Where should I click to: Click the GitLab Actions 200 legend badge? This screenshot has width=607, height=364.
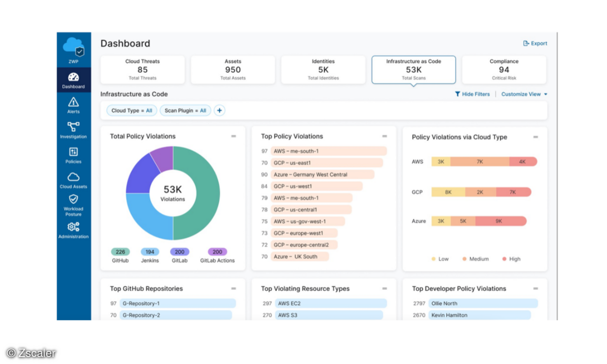[218, 252]
